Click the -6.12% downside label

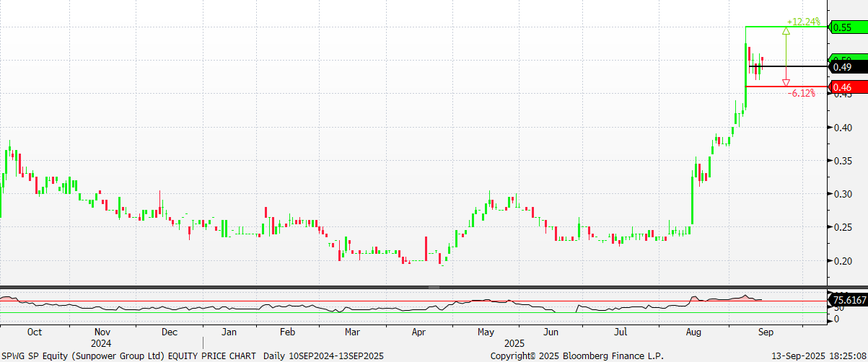click(x=801, y=93)
